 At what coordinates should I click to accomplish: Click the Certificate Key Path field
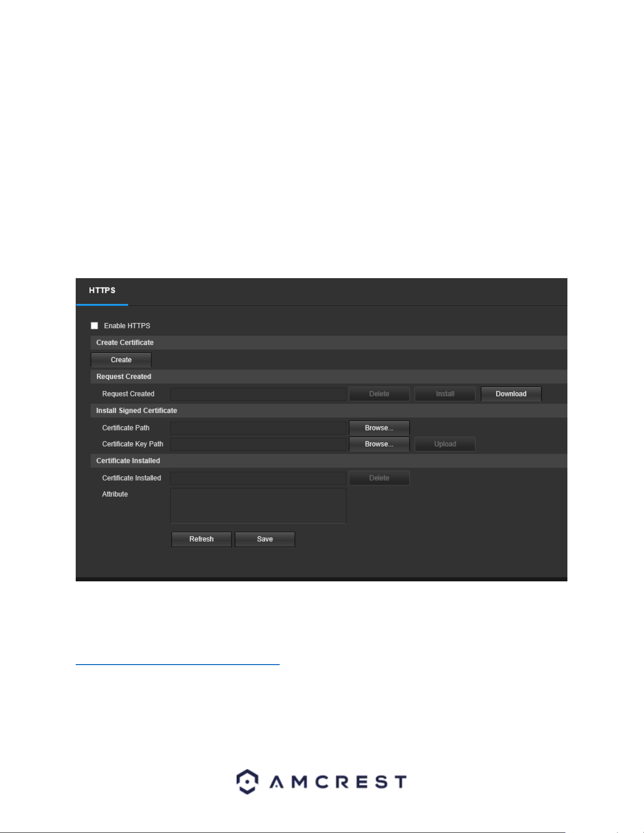coord(258,444)
